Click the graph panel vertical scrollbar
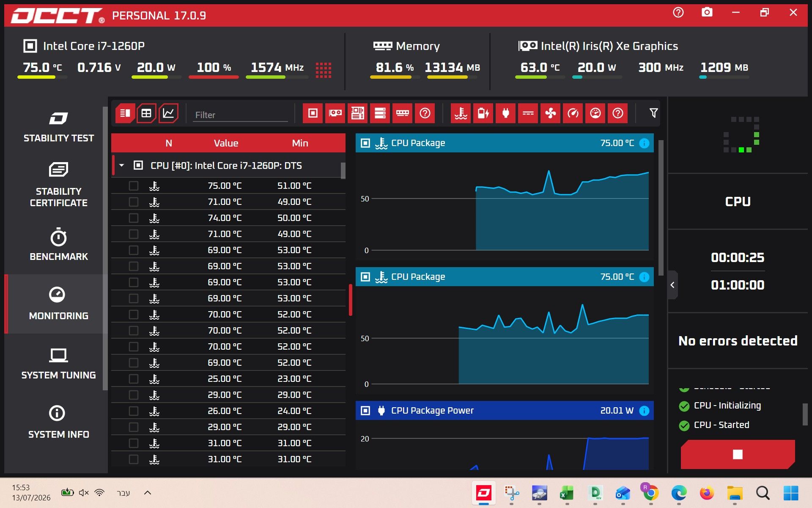This screenshot has width=812, height=508. [x=661, y=207]
